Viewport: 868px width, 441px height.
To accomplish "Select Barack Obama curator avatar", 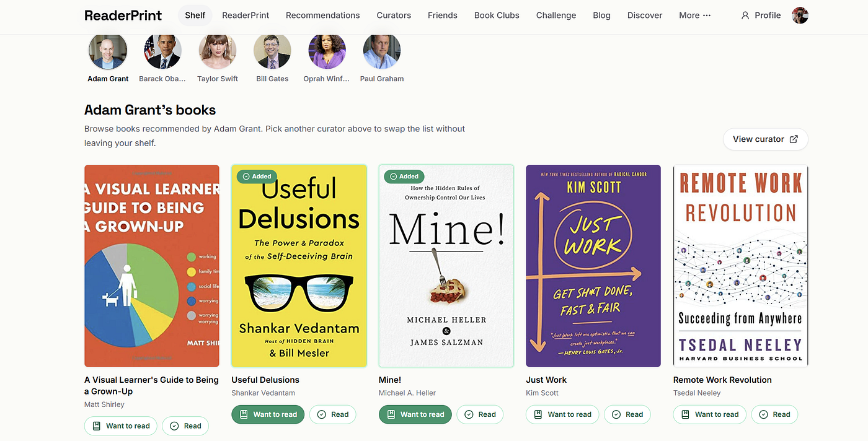I will [x=163, y=51].
